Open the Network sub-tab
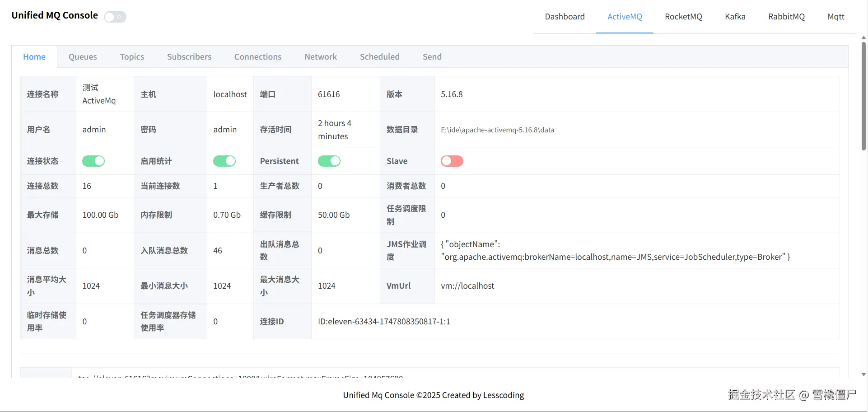 coord(321,57)
